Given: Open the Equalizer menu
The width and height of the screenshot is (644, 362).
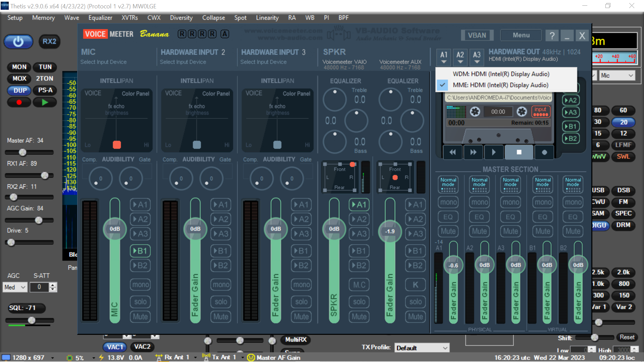Looking at the screenshot, I should click(100, 18).
